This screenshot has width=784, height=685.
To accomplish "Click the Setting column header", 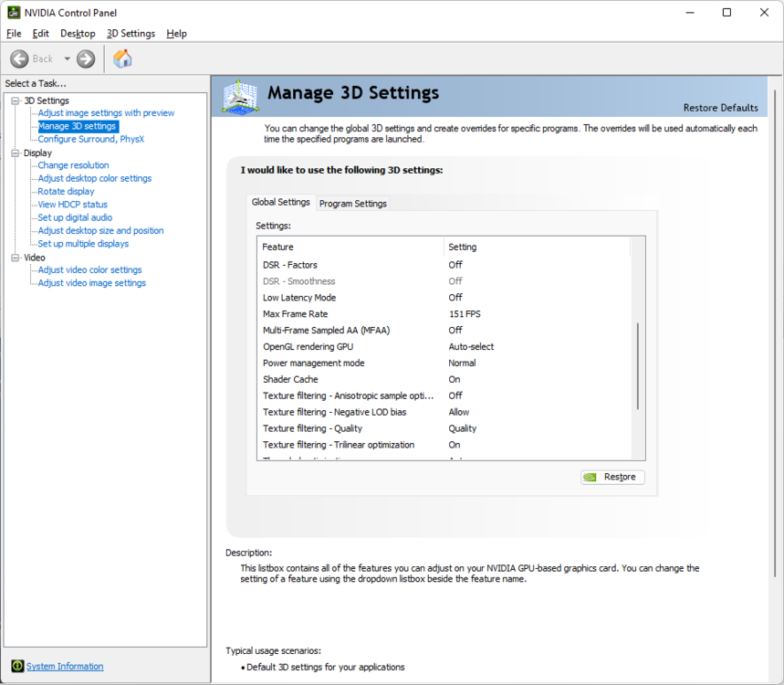I will click(x=537, y=247).
